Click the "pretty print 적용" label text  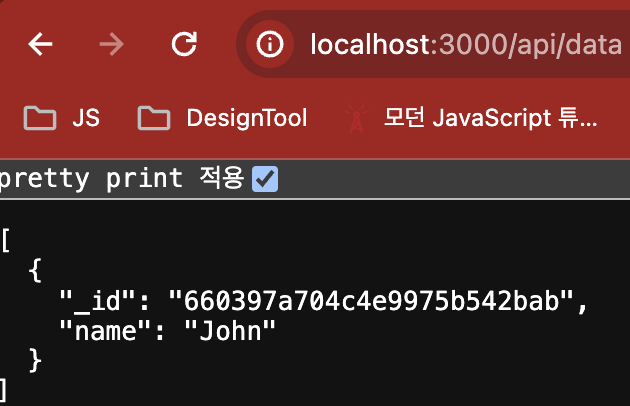coord(122,178)
